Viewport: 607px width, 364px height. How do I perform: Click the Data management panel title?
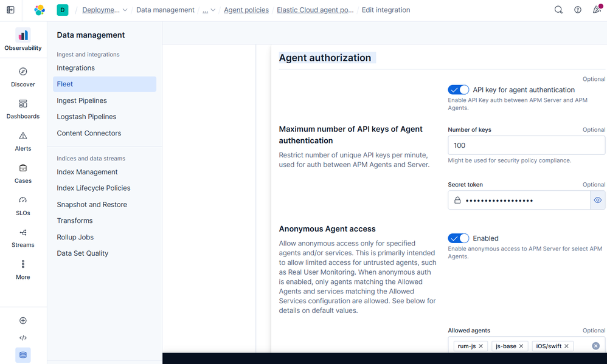point(91,35)
